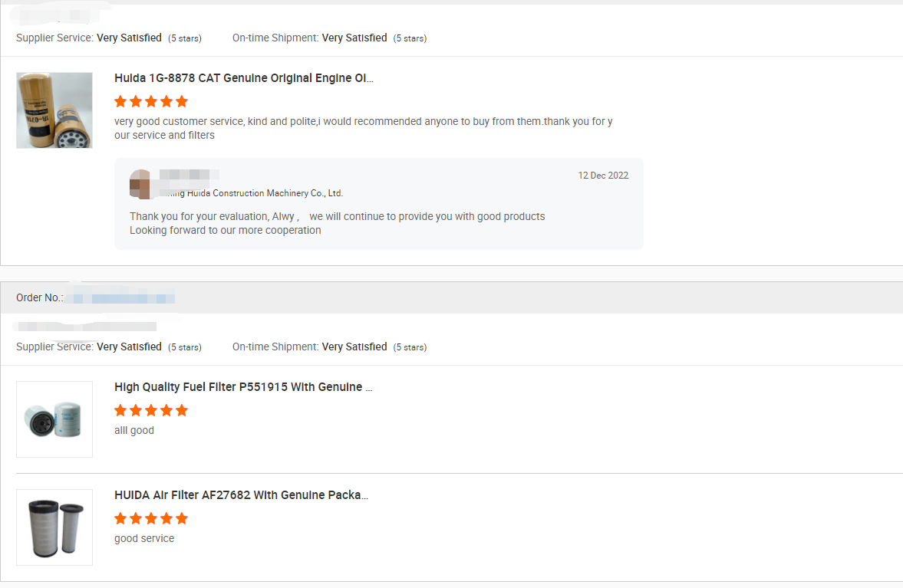Open HUIDA Air Filter AF27682 product title
The image size is (903, 588).
[x=241, y=495]
